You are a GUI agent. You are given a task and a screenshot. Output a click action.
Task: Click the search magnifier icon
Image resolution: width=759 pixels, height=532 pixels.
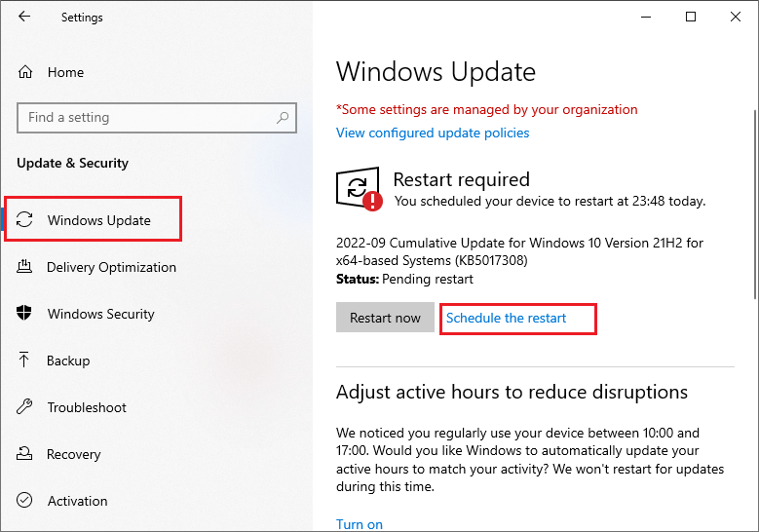(x=283, y=117)
